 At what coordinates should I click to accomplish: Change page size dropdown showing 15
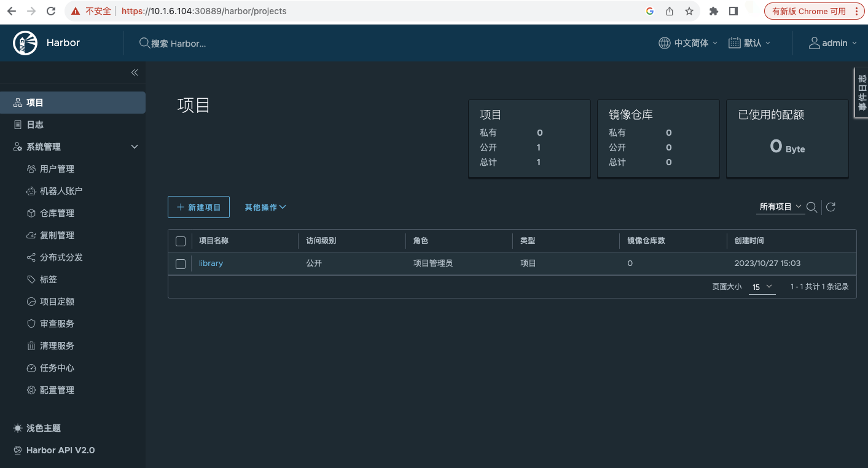(762, 287)
